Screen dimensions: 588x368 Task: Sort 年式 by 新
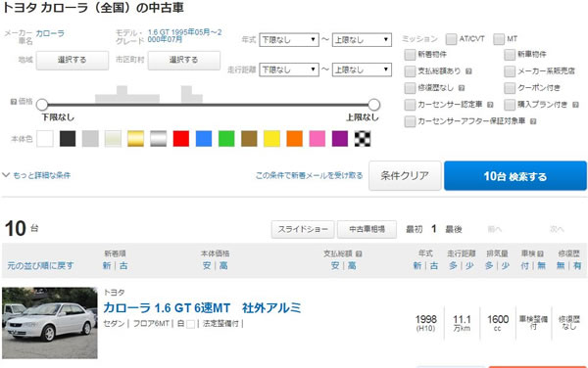tap(417, 265)
